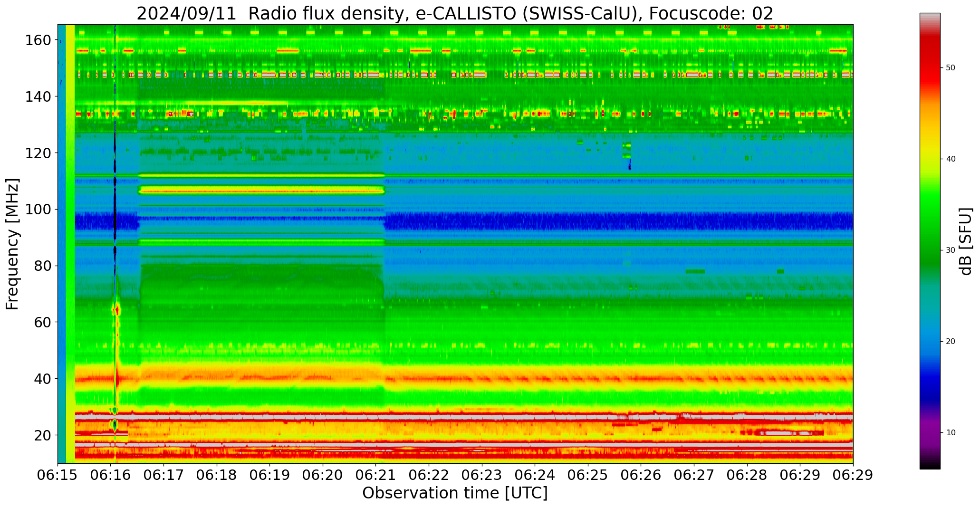Click the 06:19 time tick label
The image size is (980, 507).
(270, 475)
